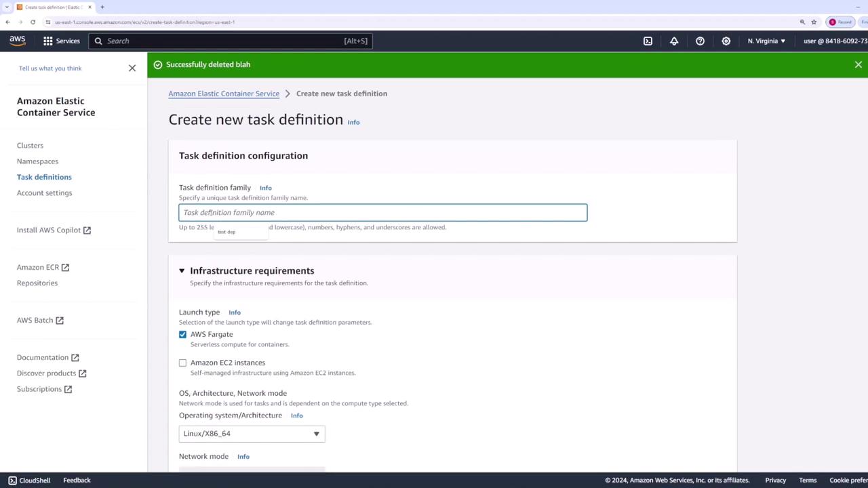
Task: Open the Services grid menu
Action: 62,41
